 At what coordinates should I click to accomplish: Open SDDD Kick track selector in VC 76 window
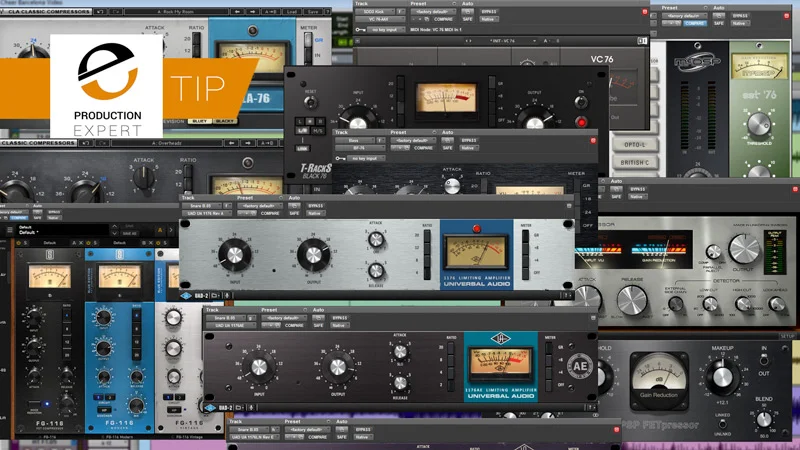pyautogui.click(x=375, y=11)
